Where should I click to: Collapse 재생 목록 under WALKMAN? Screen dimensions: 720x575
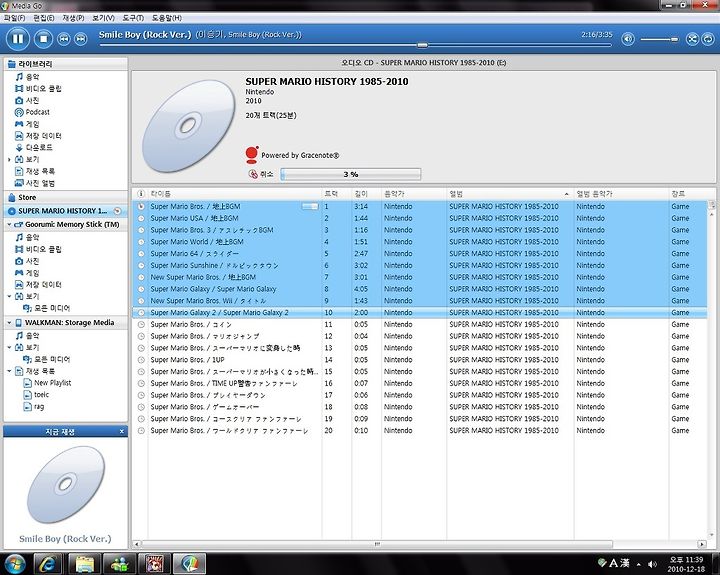tap(9, 371)
